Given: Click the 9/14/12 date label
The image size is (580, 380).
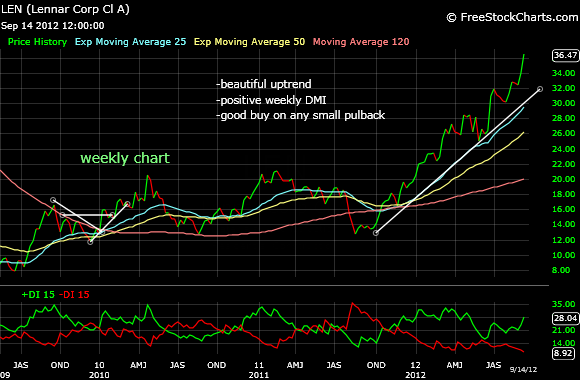Looking at the screenshot, I should point(523,370).
